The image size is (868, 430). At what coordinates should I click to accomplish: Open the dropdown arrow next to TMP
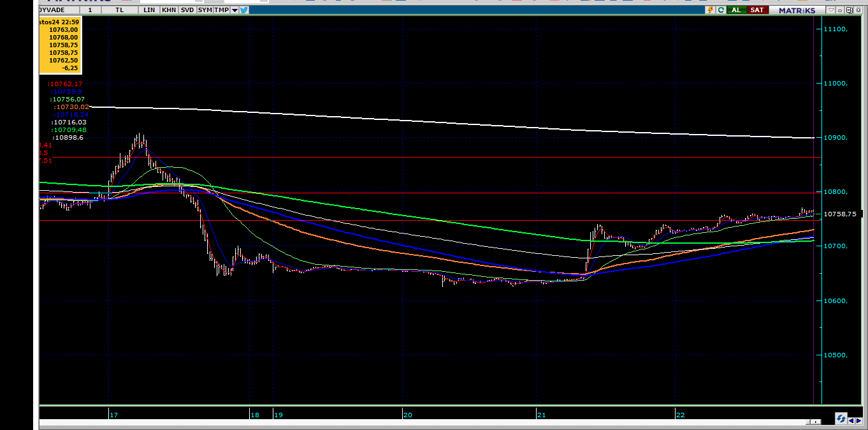pos(235,10)
